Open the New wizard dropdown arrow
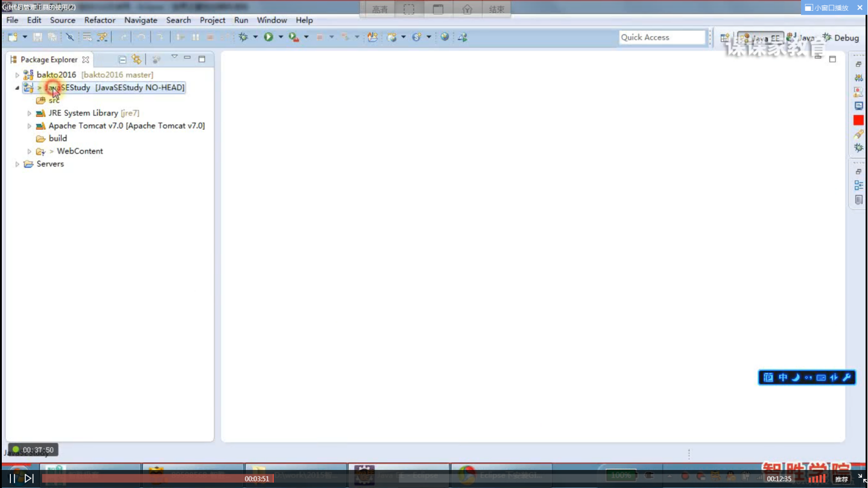 [x=25, y=37]
